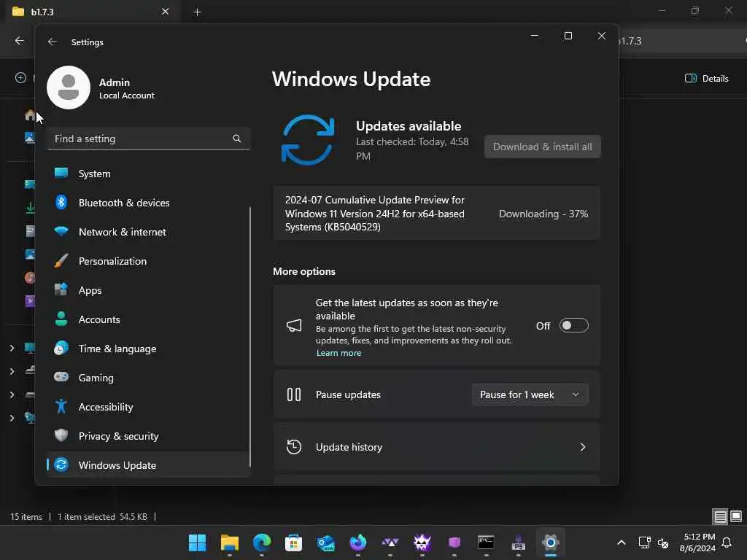747x560 pixels.
Task: Open the Windows Start menu
Action: pyautogui.click(x=197, y=542)
